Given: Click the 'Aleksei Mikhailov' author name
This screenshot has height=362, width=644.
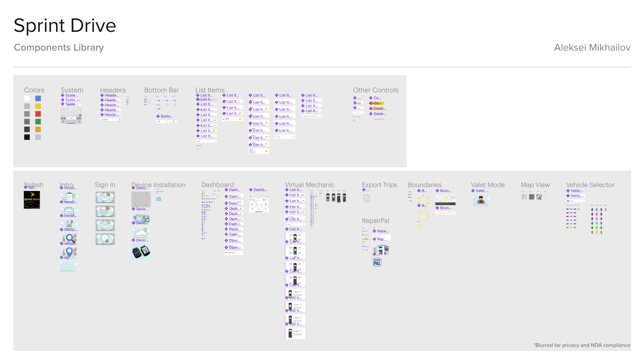Looking at the screenshot, I should click(592, 48).
